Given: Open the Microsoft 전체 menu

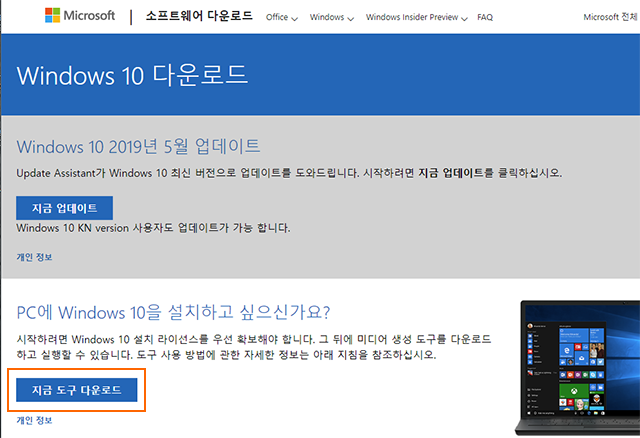Looking at the screenshot, I should tap(611, 17).
